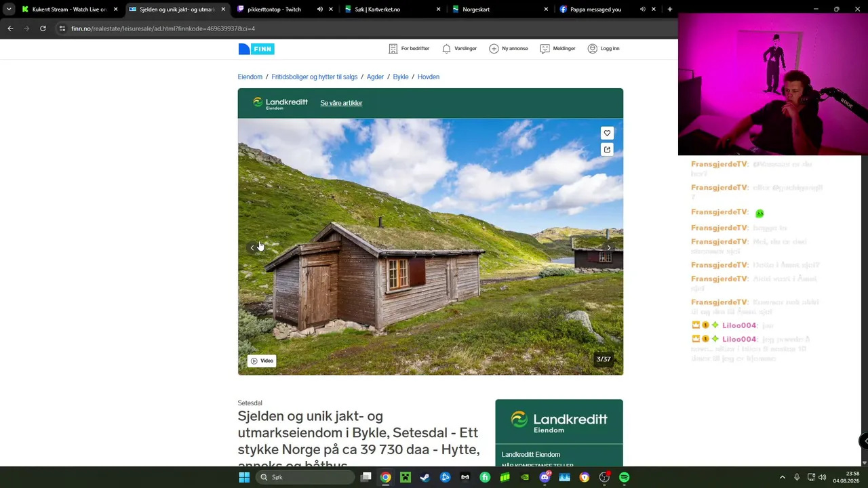
Task: Go back in browser history
Action: [10, 28]
